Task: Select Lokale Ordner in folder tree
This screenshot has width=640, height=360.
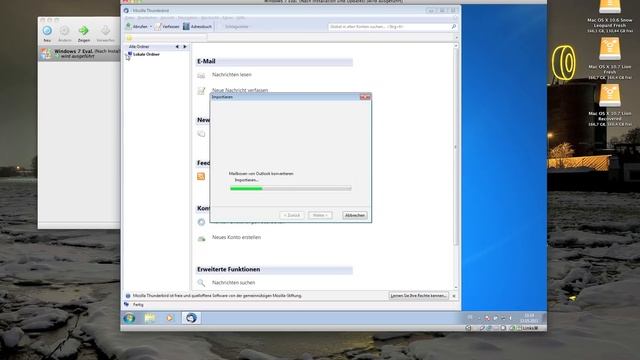Action: coord(146,54)
